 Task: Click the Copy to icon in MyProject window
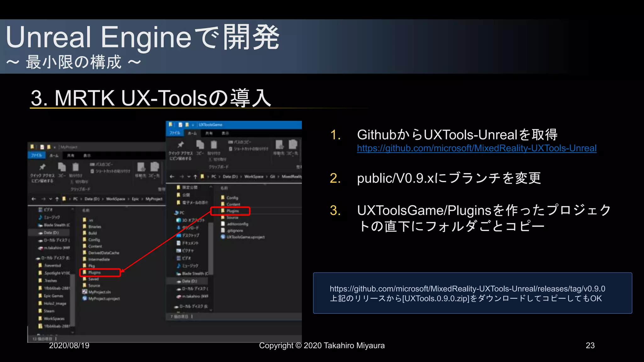[154, 167]
